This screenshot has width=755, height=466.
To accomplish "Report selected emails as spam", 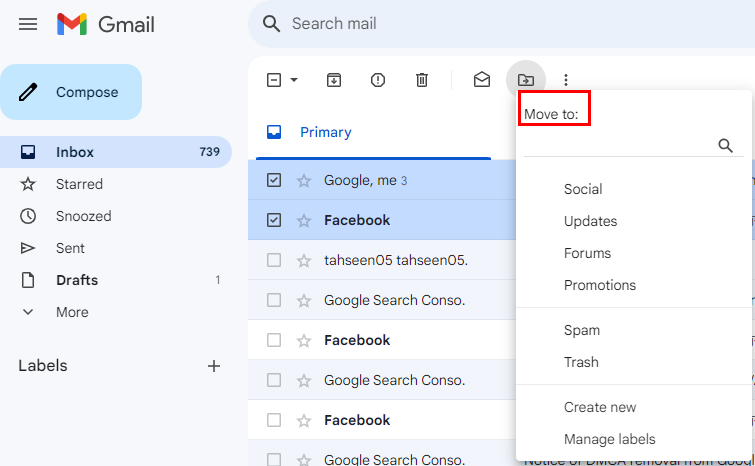I will pos(378,79).
